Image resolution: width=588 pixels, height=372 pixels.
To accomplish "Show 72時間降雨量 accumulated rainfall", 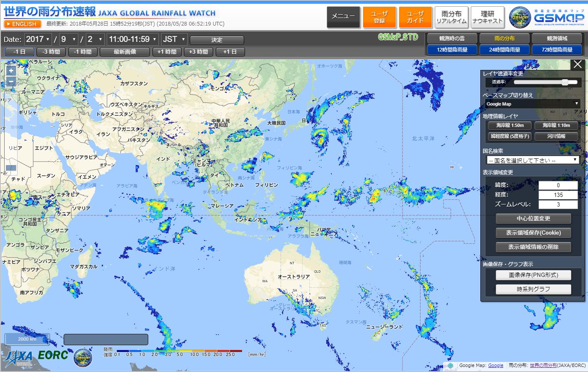I will (x=557, y=50).
